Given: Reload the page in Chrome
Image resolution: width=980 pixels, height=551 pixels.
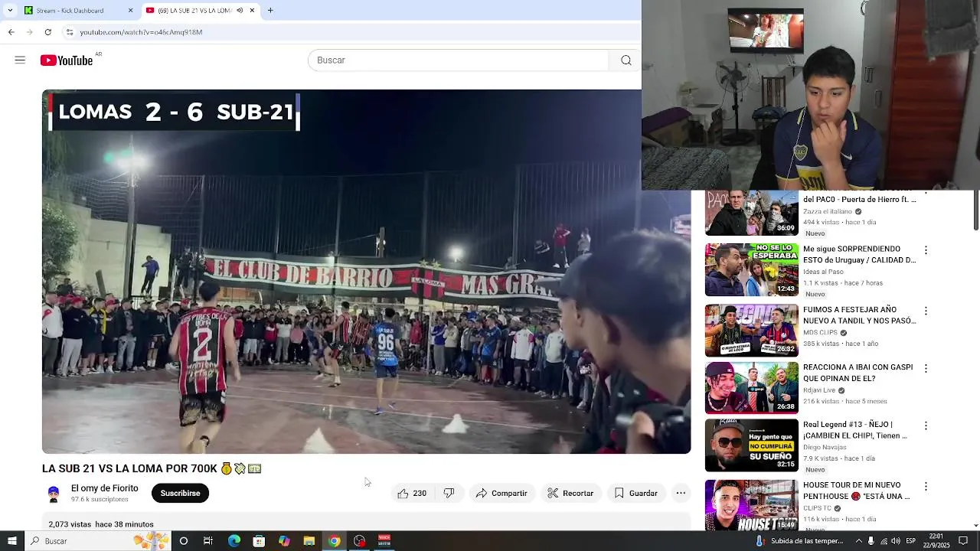Looking at the screenshot, I should click(48, 32).
